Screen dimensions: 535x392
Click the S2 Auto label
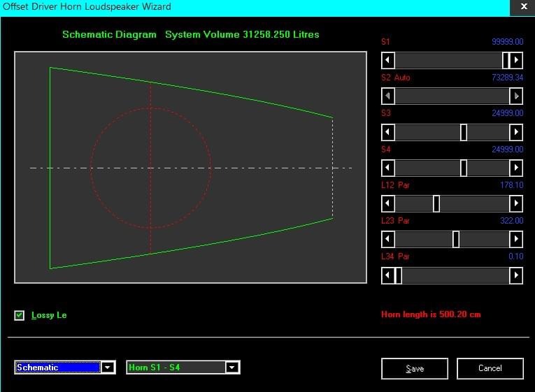click(396, 78)
